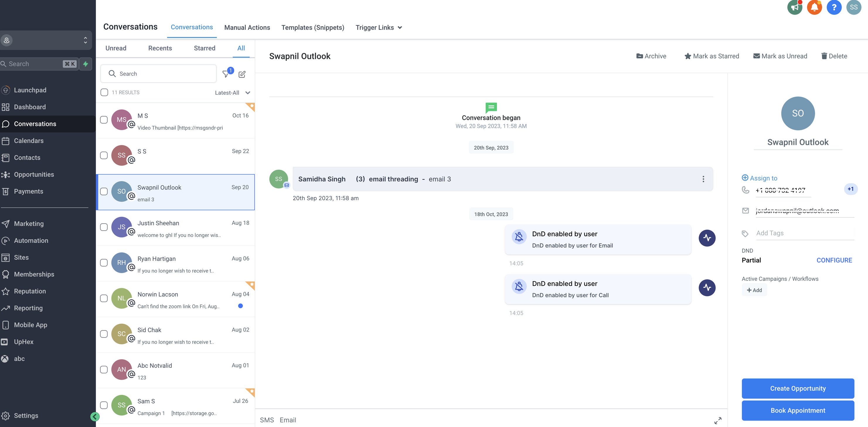
Task: Click the lightning bolt quick actions icon
Action: [x=86, y=64]
